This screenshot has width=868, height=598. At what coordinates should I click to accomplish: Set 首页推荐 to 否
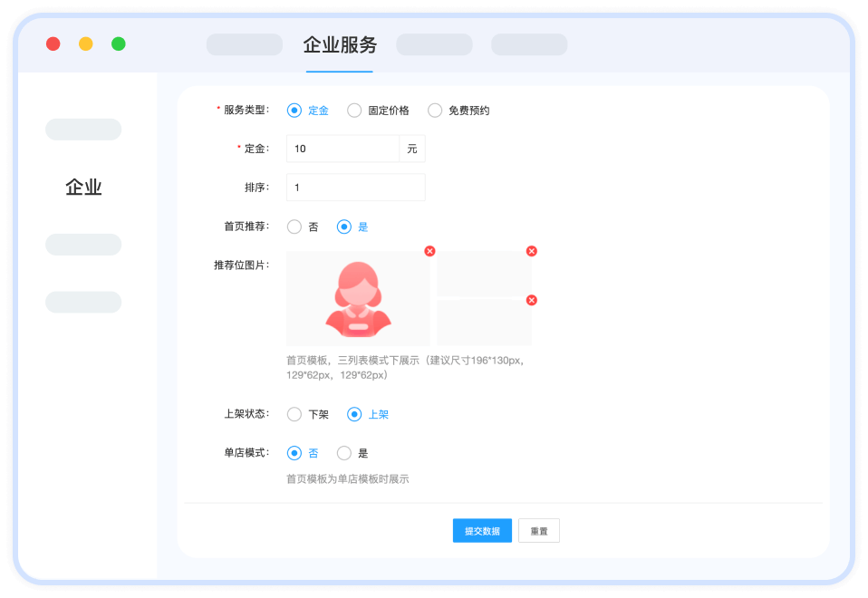tap(294, 227)
